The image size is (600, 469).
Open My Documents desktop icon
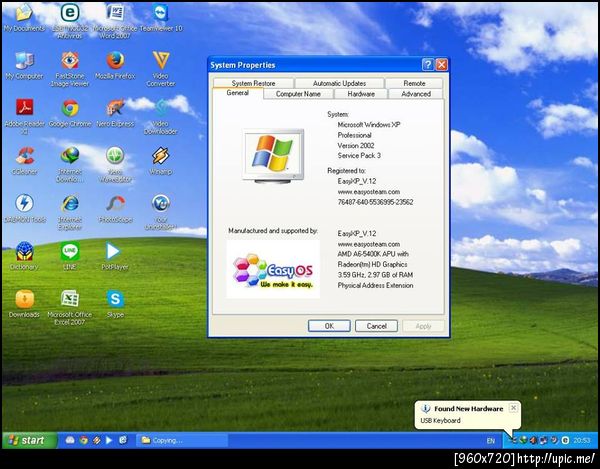pyautogui.click(x=24, y=17)
